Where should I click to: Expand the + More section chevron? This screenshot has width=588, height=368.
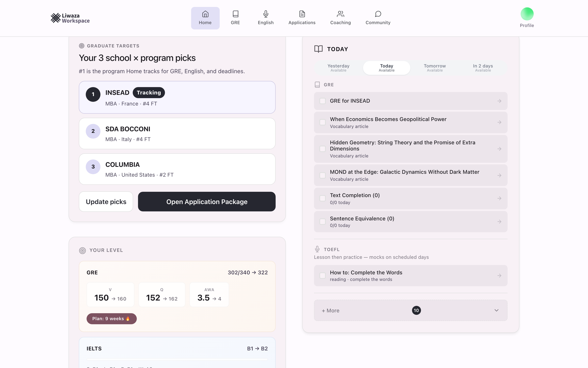click(496, 310)
